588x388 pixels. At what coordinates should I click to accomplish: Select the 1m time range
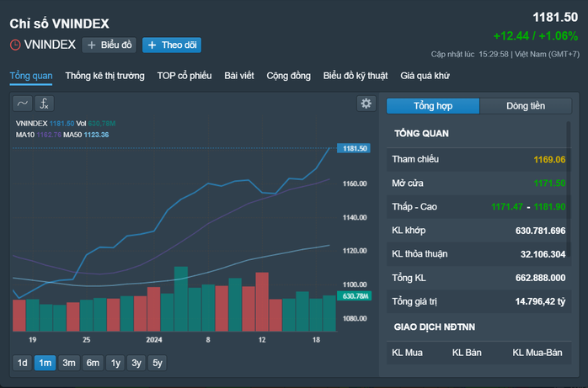pos(45,363)
